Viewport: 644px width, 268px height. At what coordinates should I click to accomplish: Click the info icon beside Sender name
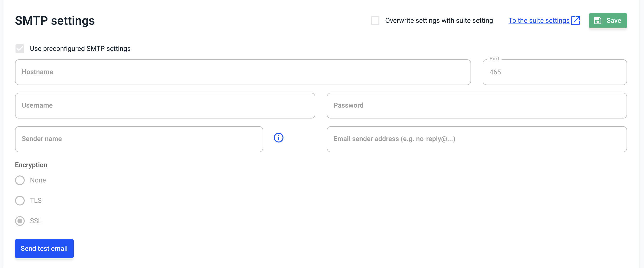(x=278, y=138)
